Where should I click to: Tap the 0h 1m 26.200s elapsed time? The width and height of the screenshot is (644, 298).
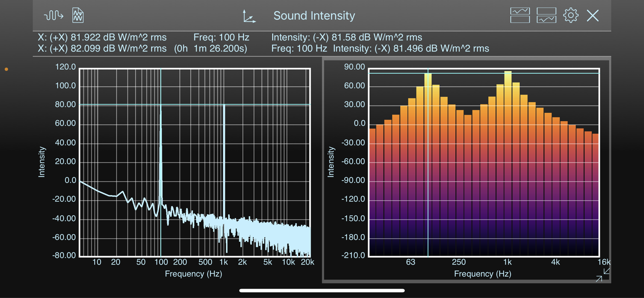coord(211,48)
